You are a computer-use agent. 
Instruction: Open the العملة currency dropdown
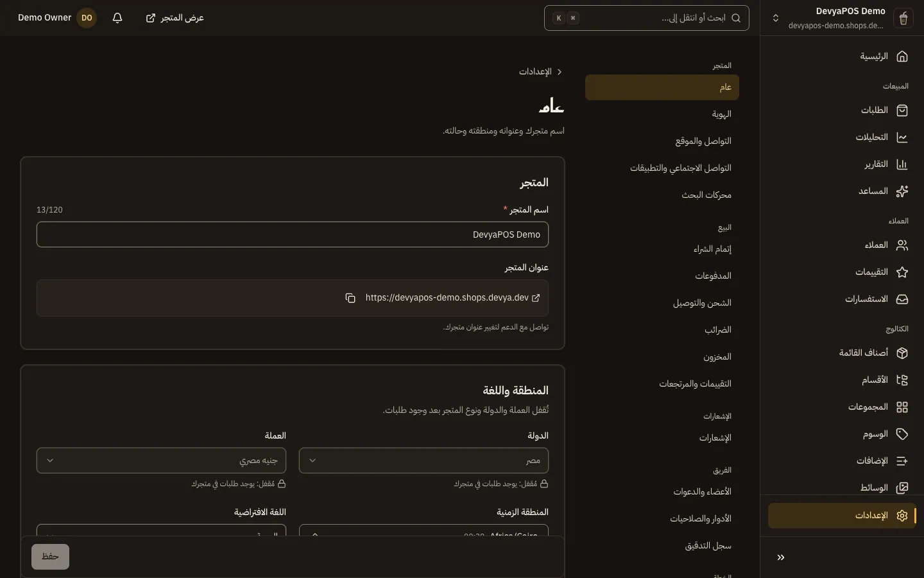click(x=161, y=460)
